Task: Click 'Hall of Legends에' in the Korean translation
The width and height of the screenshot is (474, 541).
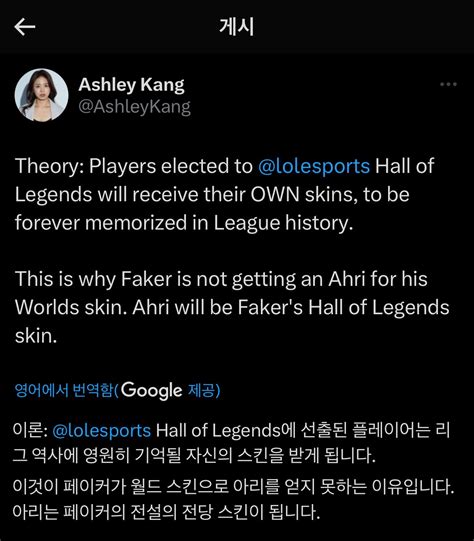Action: click(x=226, y=431)
